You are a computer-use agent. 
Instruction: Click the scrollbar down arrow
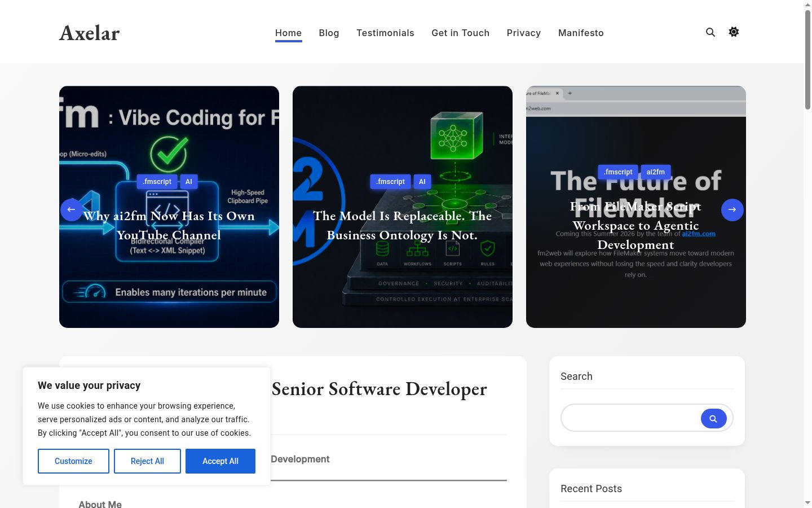807,502
